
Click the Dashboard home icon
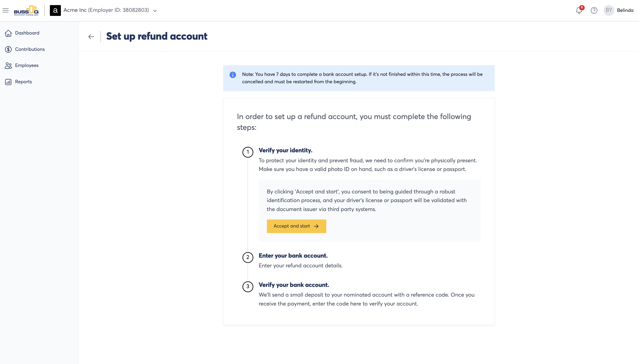pyautogui.click(x=8, y=33)
